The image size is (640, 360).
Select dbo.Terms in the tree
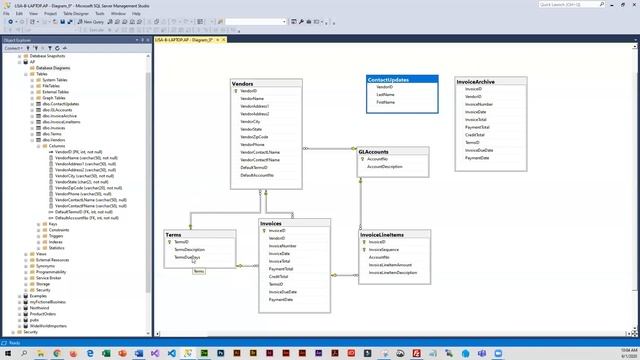coord(52,134)
